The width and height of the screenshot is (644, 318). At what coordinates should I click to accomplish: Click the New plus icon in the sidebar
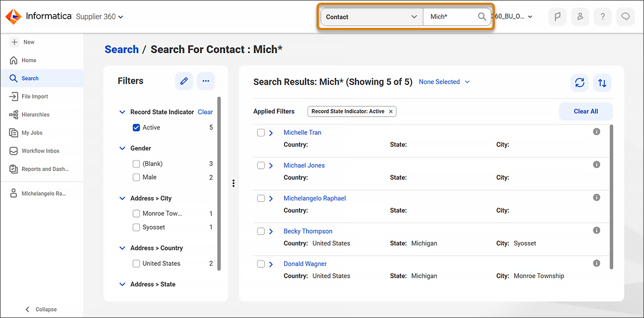pyautogui.click(x=14, y=42)
